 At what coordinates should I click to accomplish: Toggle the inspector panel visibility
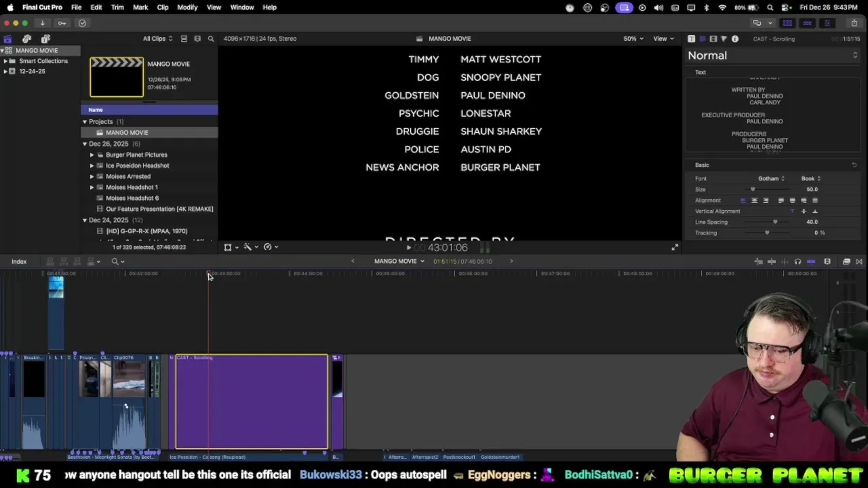tap(827, 23)
